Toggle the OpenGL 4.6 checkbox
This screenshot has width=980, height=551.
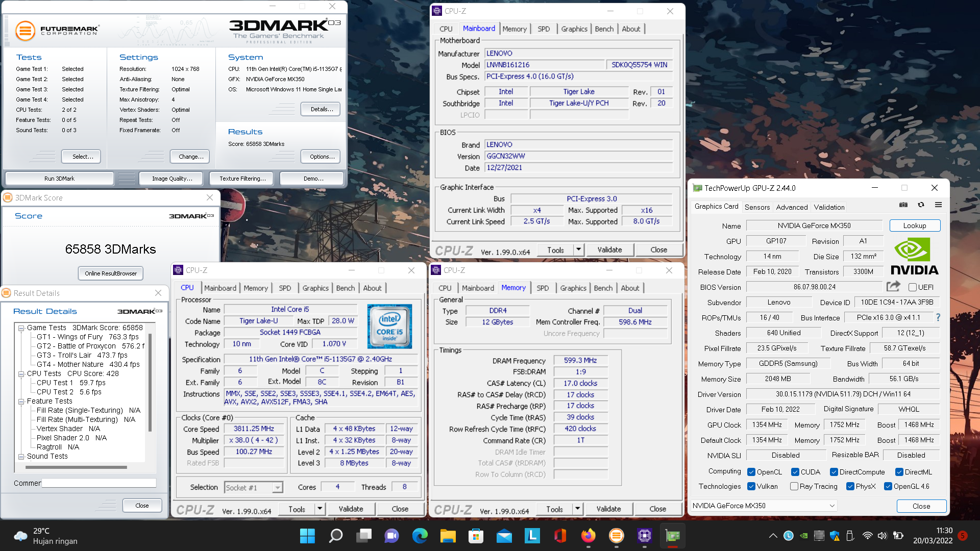pyautogui.click(x=888, y=486)
